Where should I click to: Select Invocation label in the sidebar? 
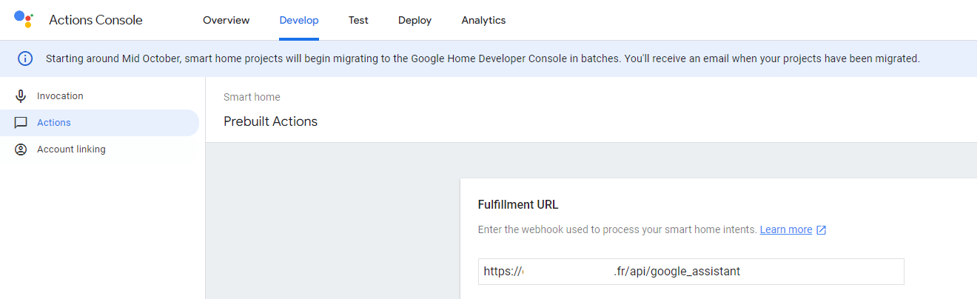[x=60, y=96]
